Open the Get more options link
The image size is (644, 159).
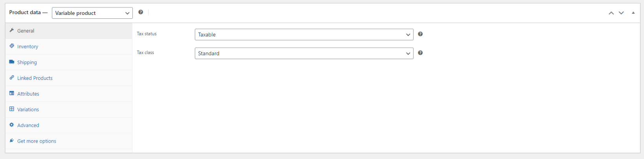pos(37,141)
